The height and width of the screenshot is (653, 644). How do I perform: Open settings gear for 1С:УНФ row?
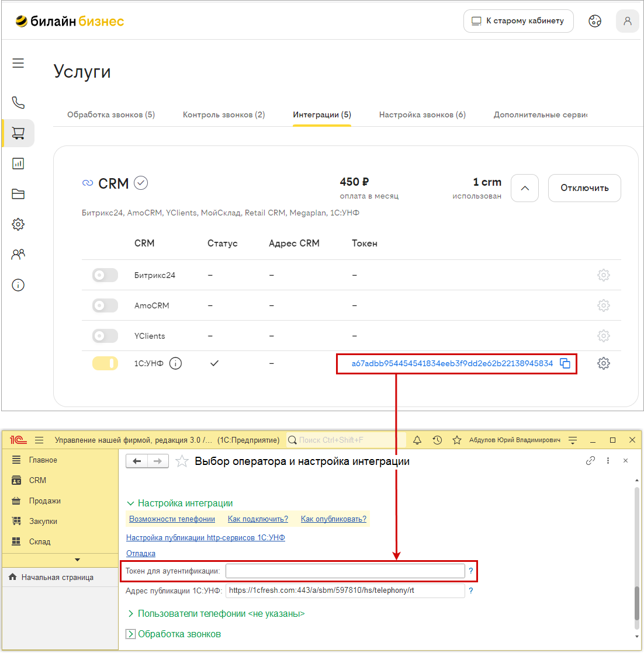(x=604, y=363)
